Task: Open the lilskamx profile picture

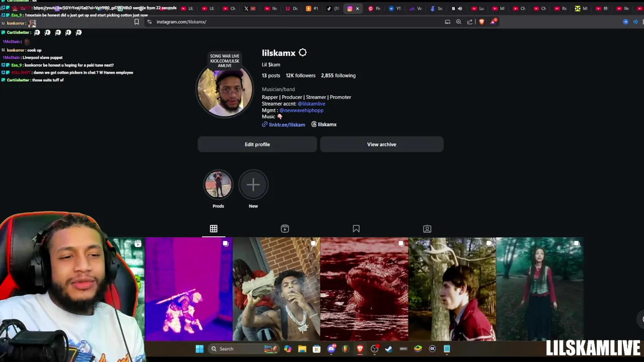Action: click(225, 89)
